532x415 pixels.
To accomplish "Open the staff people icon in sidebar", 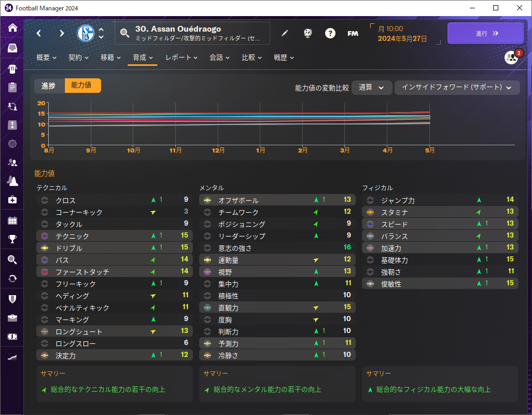I will (12, 162).
